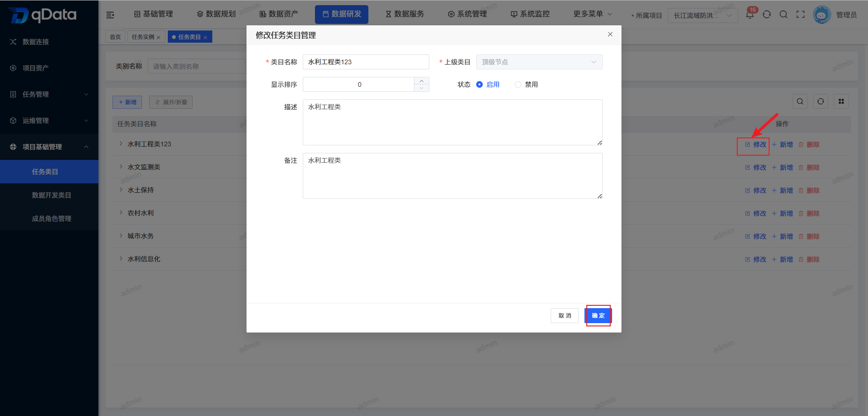Open the 系统监控 top menu
Image resolution: width=868 pixels, height=416 pixels.
530,14
